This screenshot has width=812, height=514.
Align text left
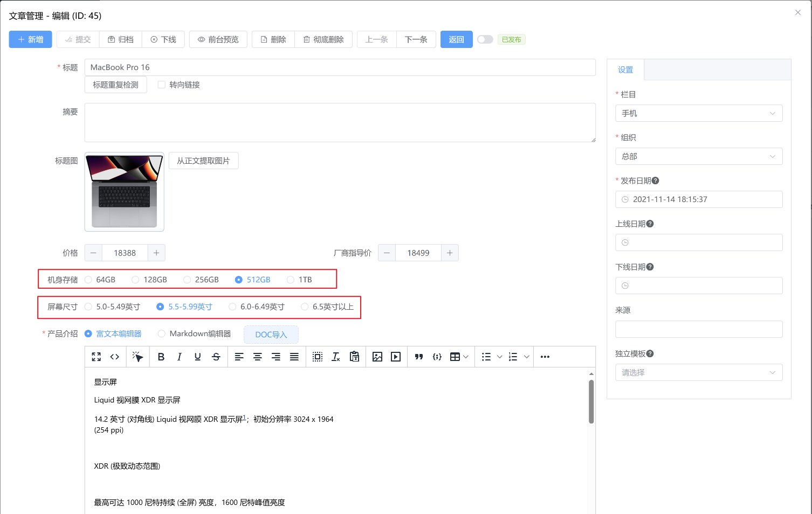(x=239, y=357)
